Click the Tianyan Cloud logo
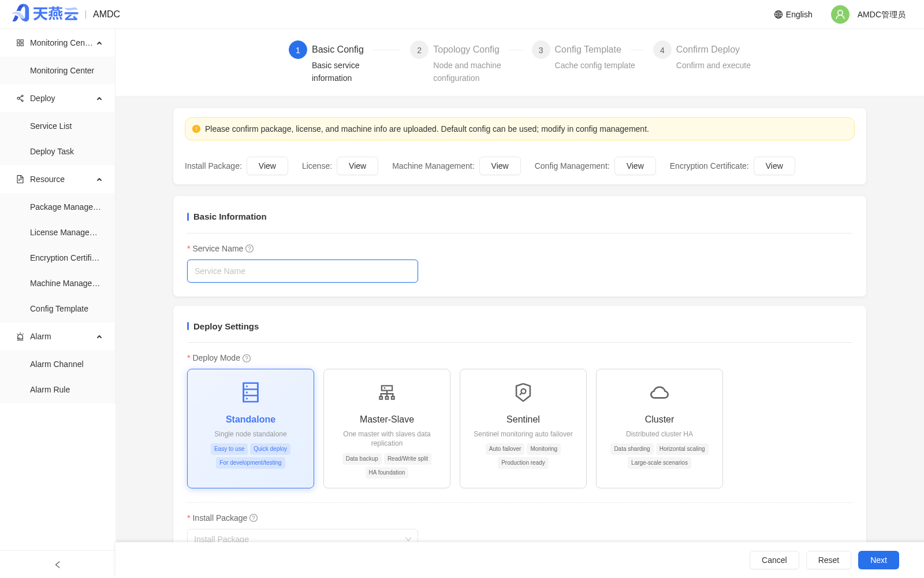Image resolution: width=924 pixels, height=578 pixels. click(45, 14)
